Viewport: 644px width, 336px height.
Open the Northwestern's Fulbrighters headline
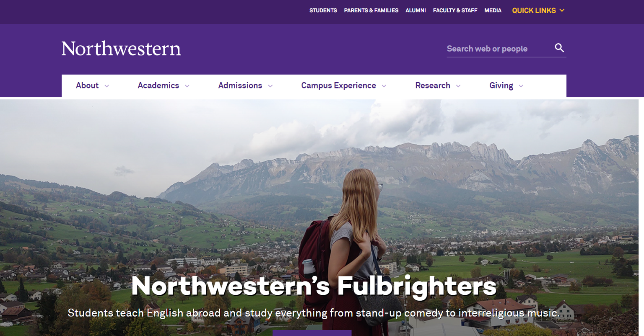(314, 286)
